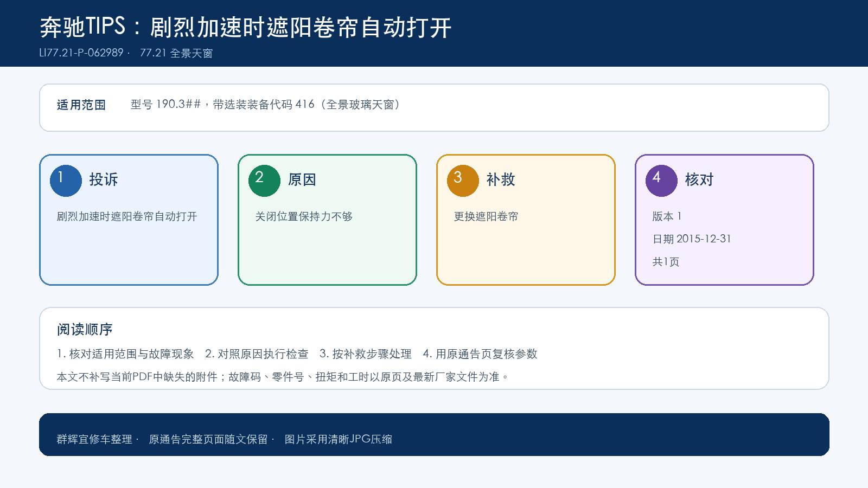Image resolution: width=868 pixels, height=488 pixels.
Task: Click the purple number 4 circle icon
Action: click(x=661, y=181)
